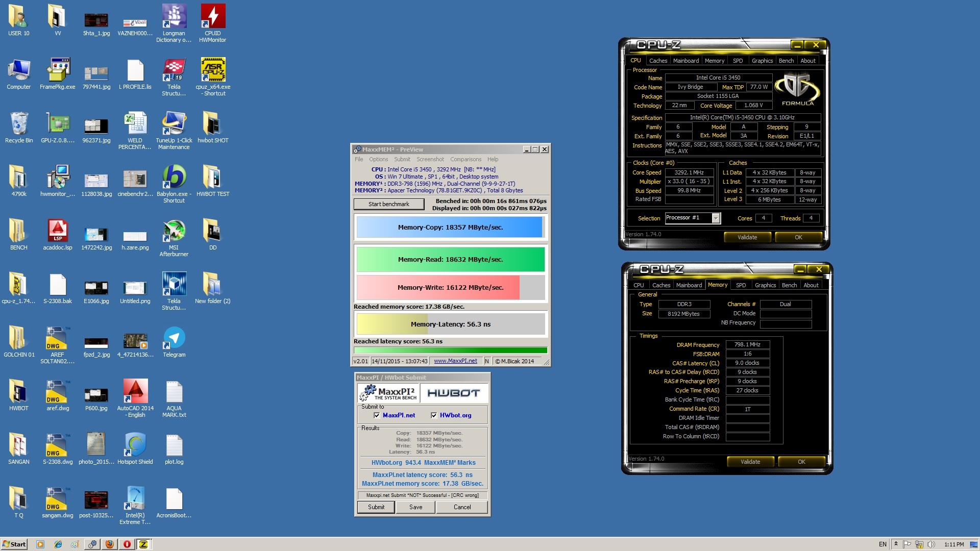Screen dimensions: 980x551
Task: Click the Start benchmark button
Action: click(389, 204)
